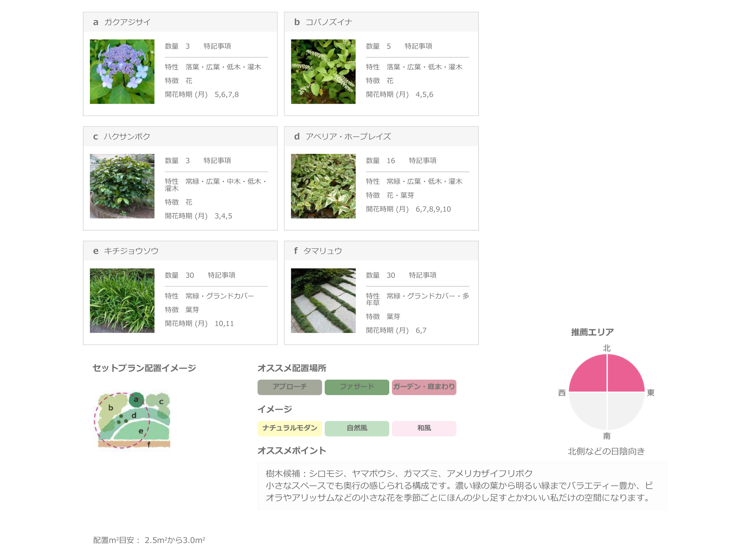Select the 和風 image style tag

[424, 428]
